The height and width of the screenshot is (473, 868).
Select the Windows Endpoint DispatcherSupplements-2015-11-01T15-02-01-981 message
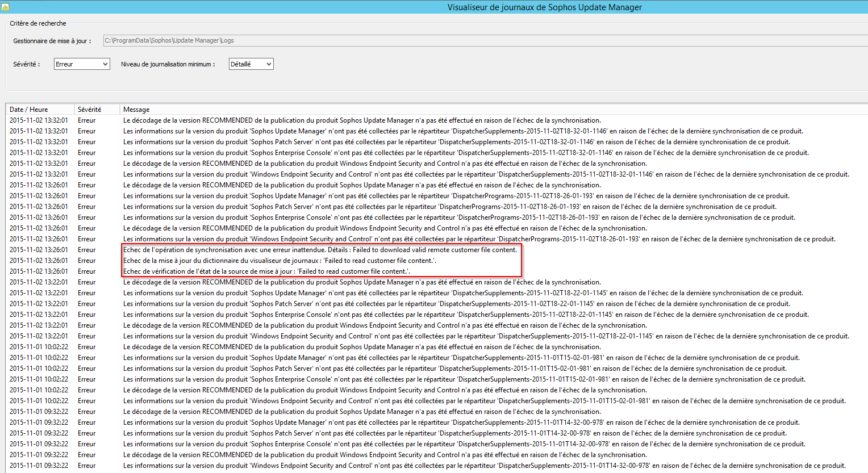click(x=484, y=401)
